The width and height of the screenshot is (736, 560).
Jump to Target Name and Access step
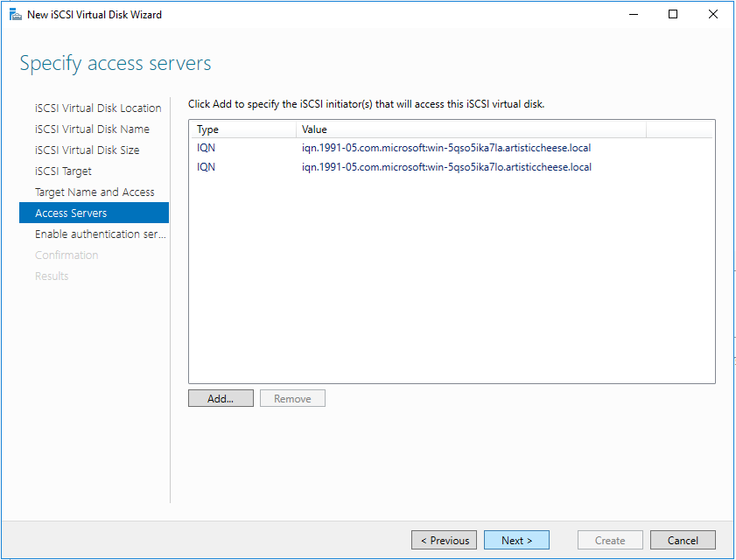[95, 192]
